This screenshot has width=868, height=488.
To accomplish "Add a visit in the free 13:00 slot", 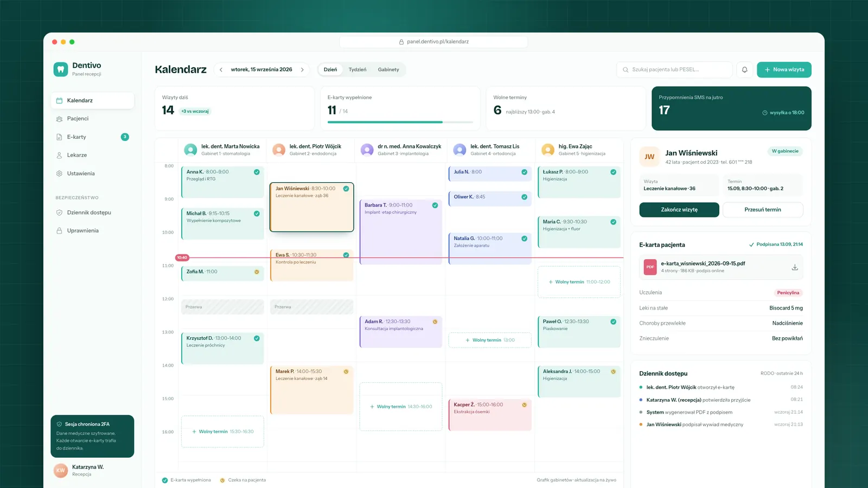I will click(x=490, y=340).
